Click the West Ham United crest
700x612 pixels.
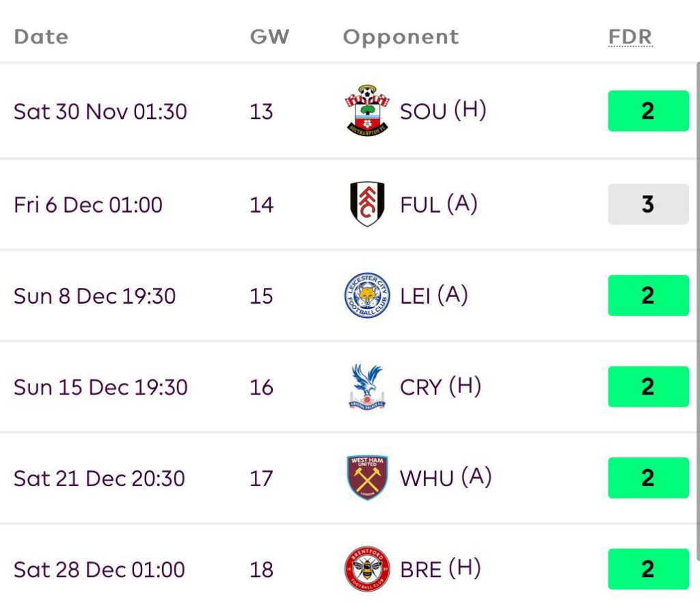click(x=367, y=478)
